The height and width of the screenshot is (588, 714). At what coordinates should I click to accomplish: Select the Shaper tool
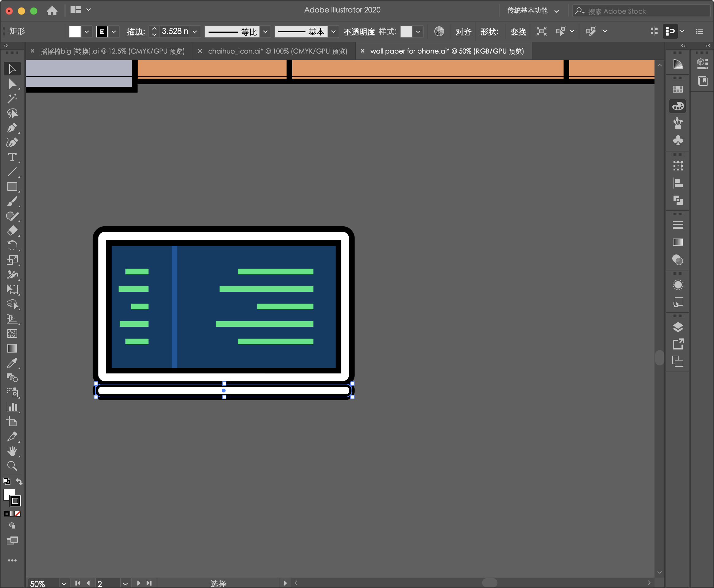[x=12, y=216]
